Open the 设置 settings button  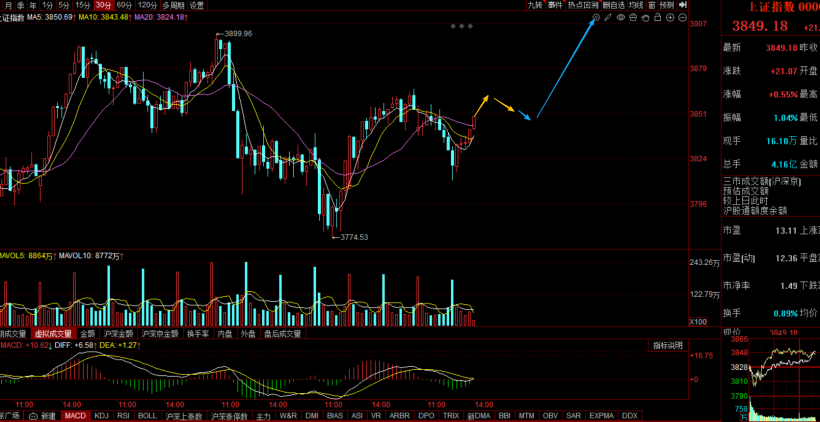tap(197, 5)
